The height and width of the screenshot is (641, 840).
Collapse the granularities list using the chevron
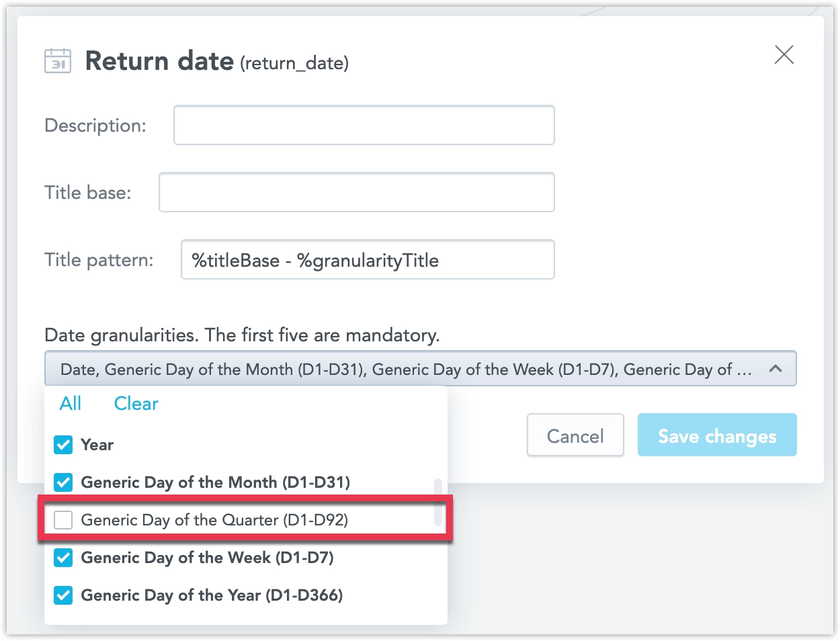click(776, 368)
